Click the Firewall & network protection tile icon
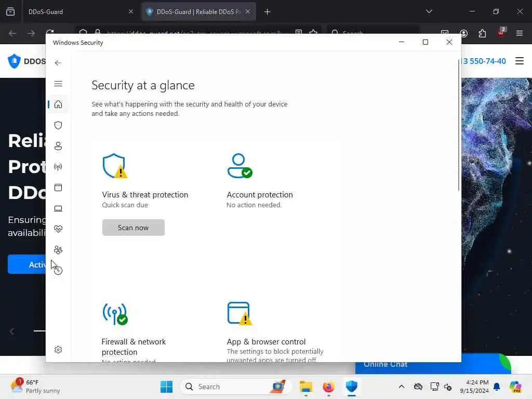This screenshot has width=532, height=399. click(x=115, y=314)
